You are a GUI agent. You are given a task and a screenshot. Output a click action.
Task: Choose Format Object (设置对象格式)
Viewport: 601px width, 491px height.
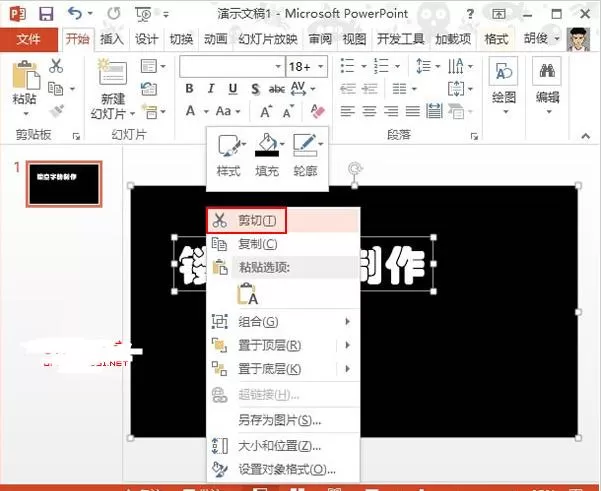click(x=283, y=469)
